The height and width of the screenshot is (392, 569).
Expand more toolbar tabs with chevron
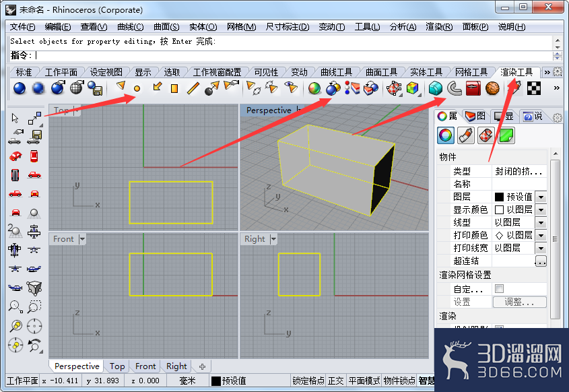tap(547, 72)
